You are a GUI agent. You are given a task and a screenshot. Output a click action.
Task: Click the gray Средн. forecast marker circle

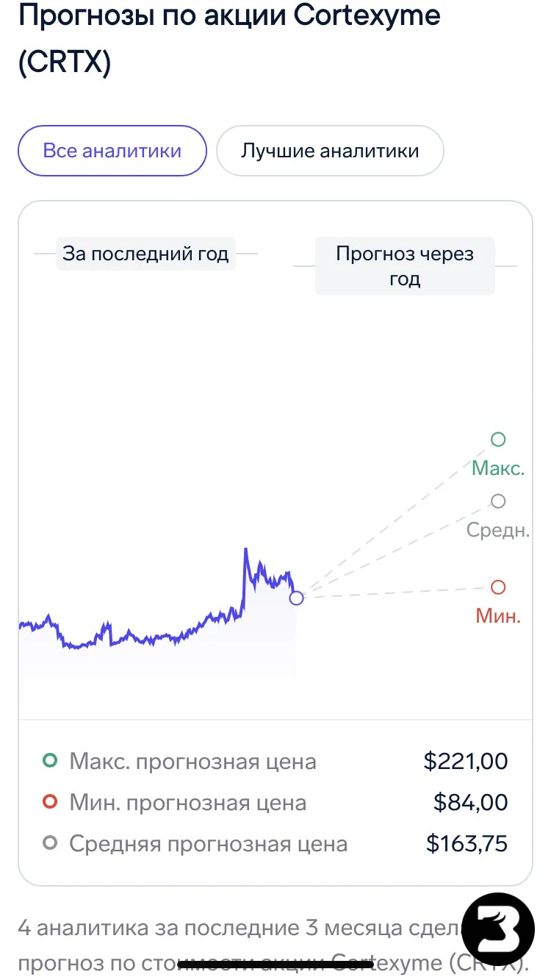[498, 501]
